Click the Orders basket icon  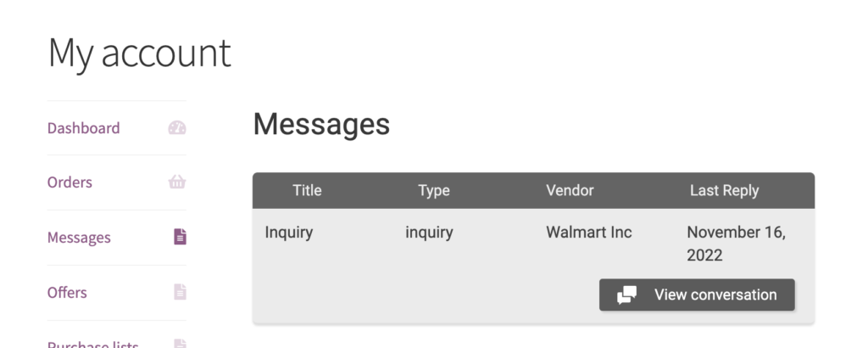click(177, 182)
